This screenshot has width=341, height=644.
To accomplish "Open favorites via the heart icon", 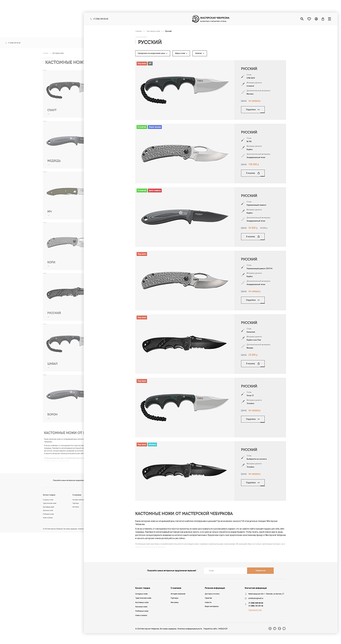I will click(x=309, y=19).
